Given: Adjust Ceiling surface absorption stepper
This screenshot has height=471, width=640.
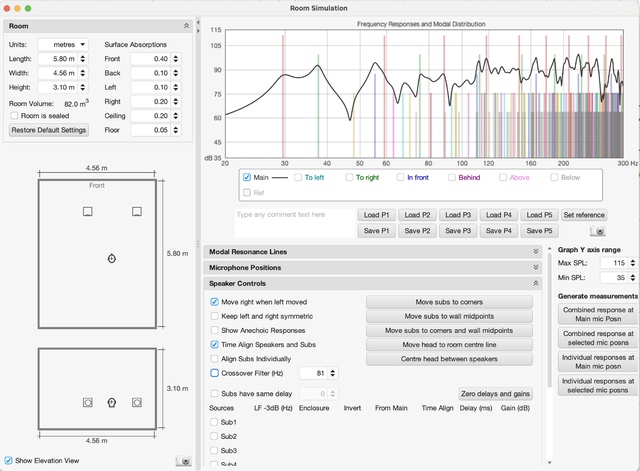Looking at the screenshot, I should (176, 116).
